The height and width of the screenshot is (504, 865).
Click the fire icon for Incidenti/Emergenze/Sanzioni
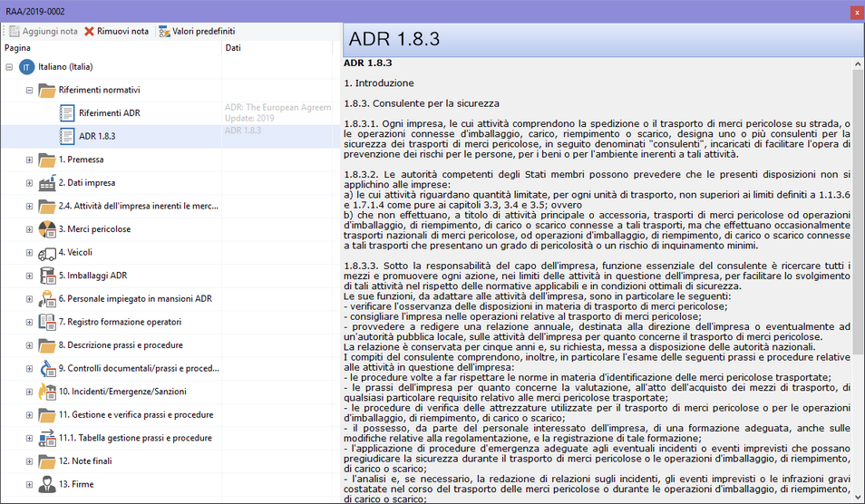pyautogui.click(x=47, y=392)
